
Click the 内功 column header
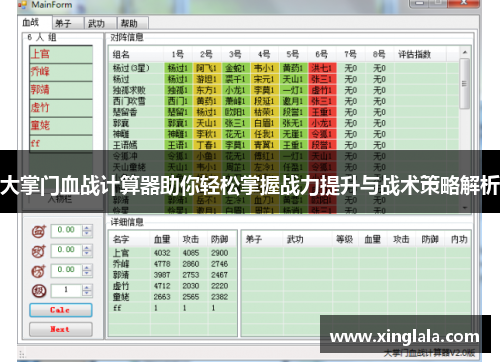458,239
